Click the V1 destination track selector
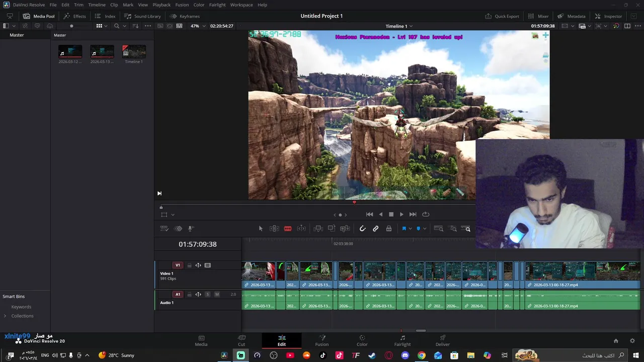This screenshot has width=644, height=362. click(178, 265)
